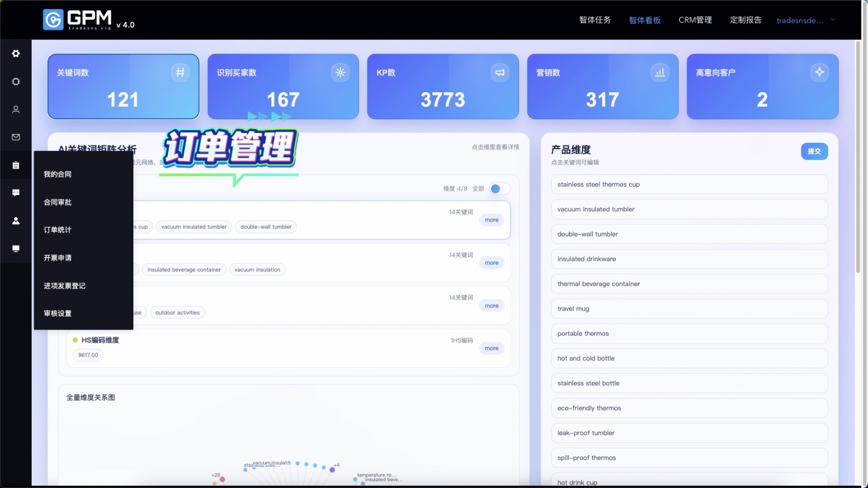Open the chat bubble icon in sidebar
The width and height of the screenshot is (868, 488).
pos(16,193)
